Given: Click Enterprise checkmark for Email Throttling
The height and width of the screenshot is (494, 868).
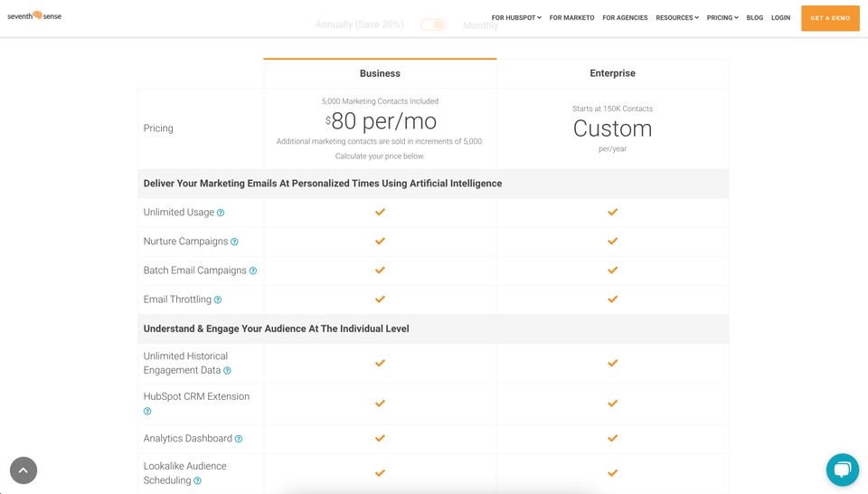Looking at the screenshot, I should click(612, 299).
